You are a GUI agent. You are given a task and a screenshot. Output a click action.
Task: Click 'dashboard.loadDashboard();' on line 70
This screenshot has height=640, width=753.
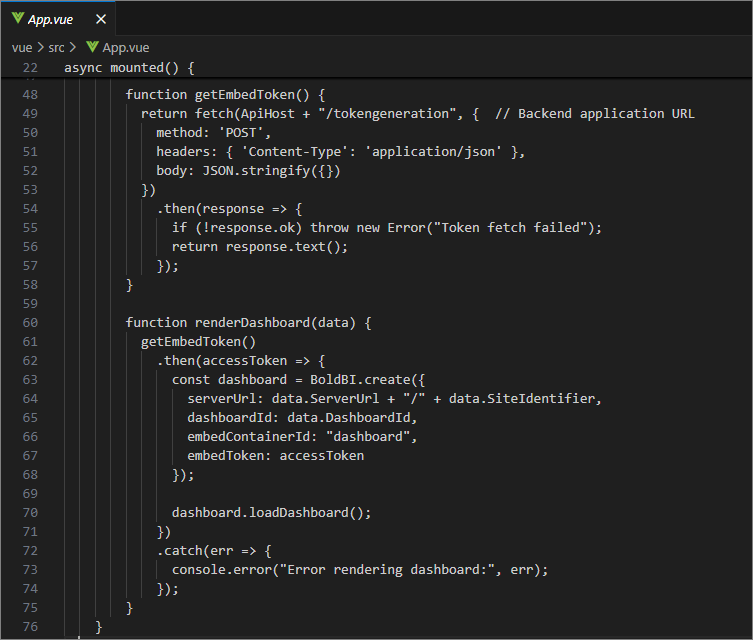271,513
